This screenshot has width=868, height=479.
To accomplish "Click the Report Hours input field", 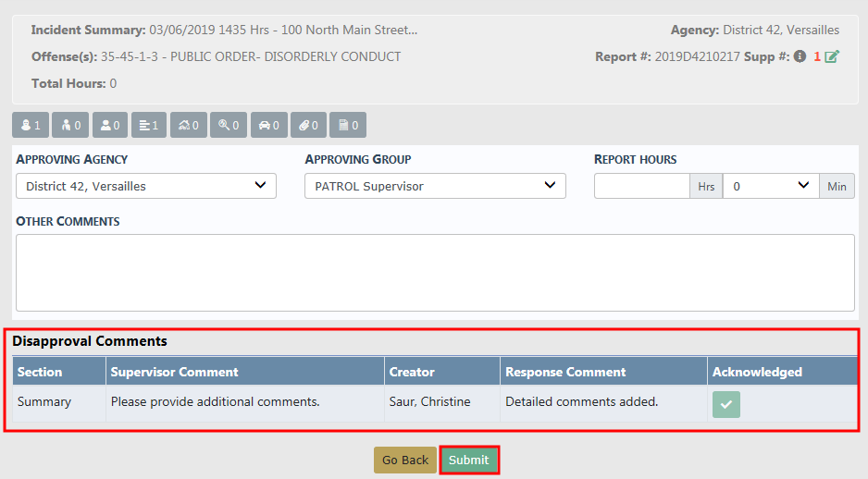I will [642, 186].
